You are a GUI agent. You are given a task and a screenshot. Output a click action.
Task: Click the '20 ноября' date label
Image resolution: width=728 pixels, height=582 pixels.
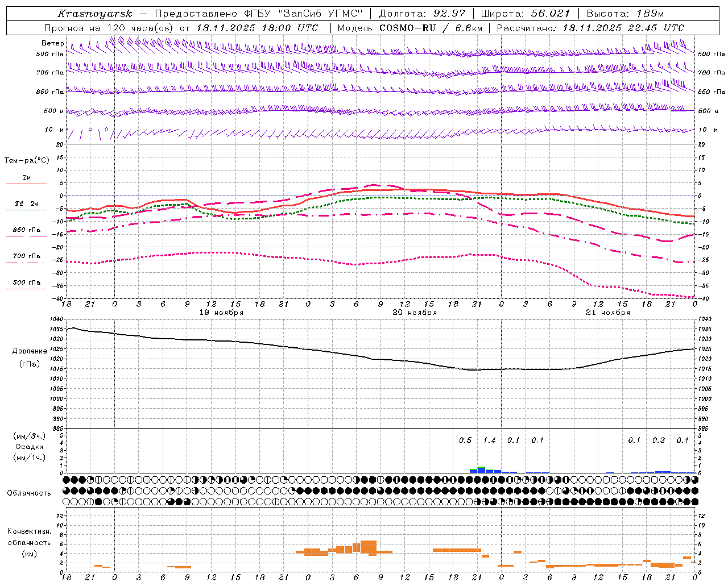click(x=415, y=313)
